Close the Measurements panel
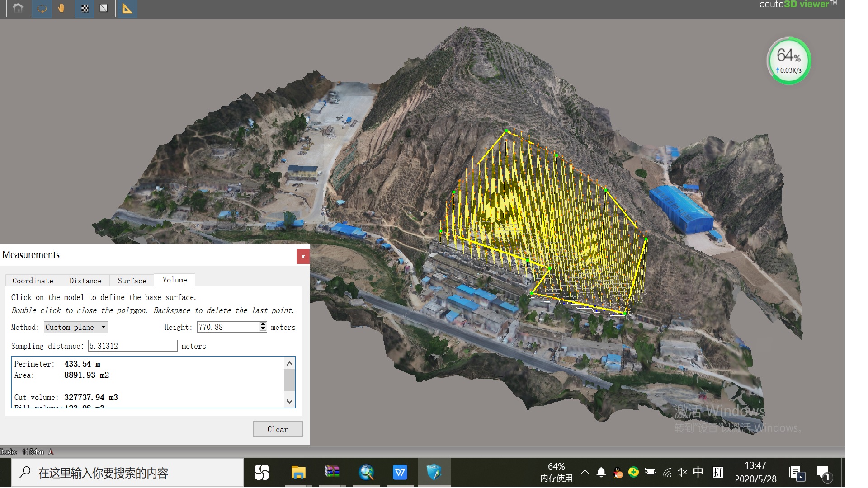 (x=303, y=256)
